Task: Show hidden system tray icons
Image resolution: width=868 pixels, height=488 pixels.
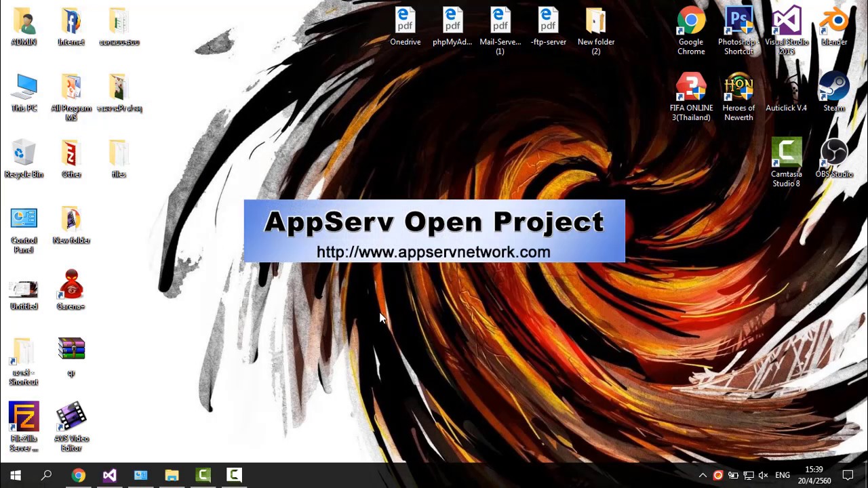Action: click(x=703, y=475)
